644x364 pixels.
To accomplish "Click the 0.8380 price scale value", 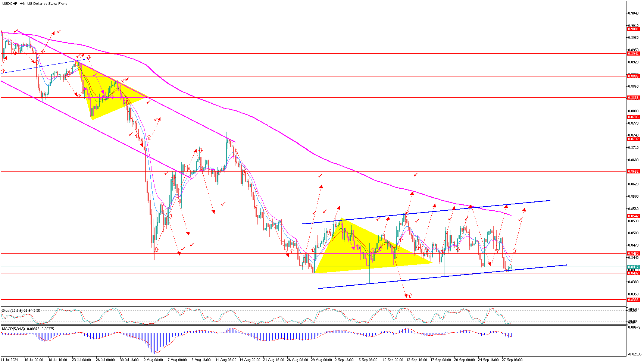I will coord(633,282).
